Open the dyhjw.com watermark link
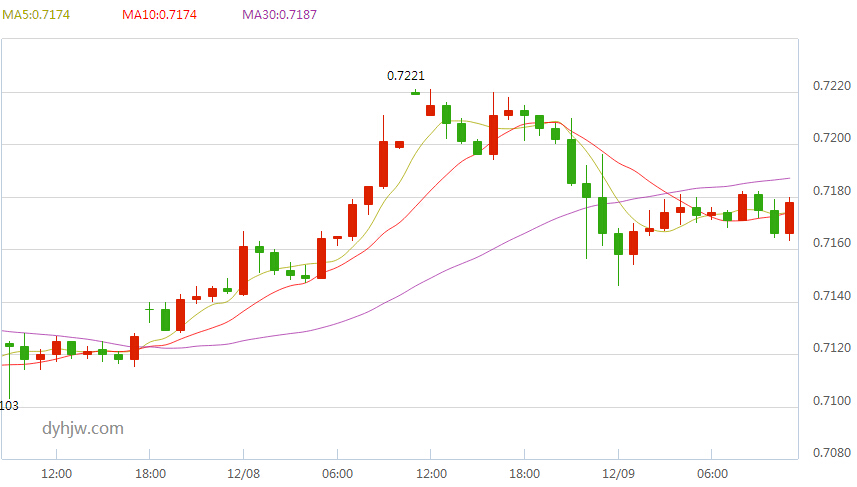The width and height of the screenshot is (857, 487). pyautogui.click(x=83, y=428)
